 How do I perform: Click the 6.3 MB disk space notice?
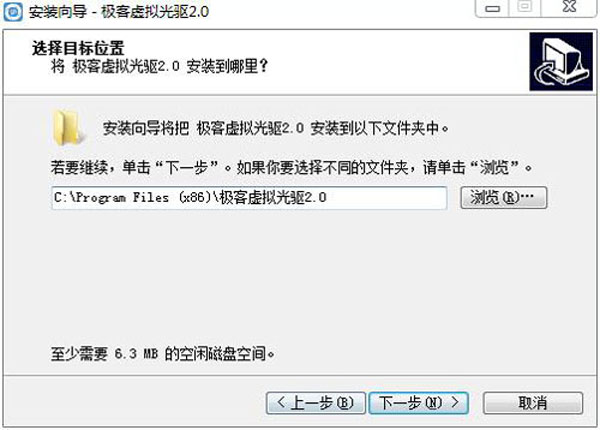[x=163, y=354]
